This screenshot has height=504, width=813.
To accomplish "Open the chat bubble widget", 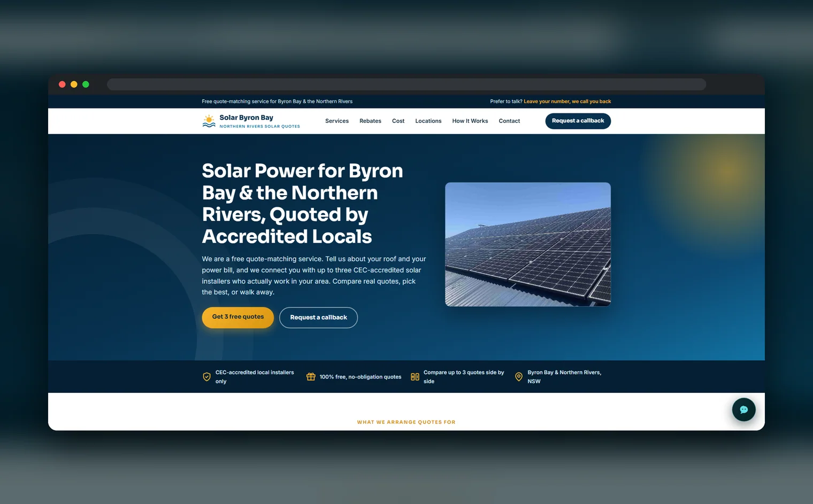I will [x=743, y=409].
